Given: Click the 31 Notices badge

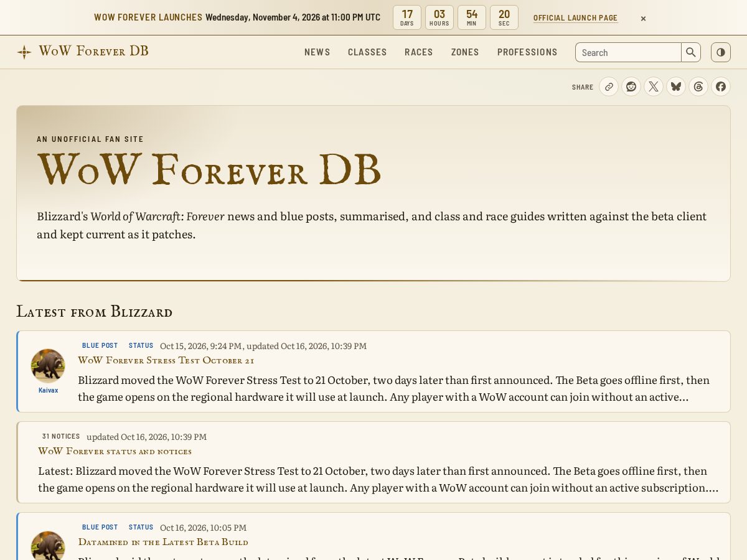Looking at the screenshot, I should point(61,436).
